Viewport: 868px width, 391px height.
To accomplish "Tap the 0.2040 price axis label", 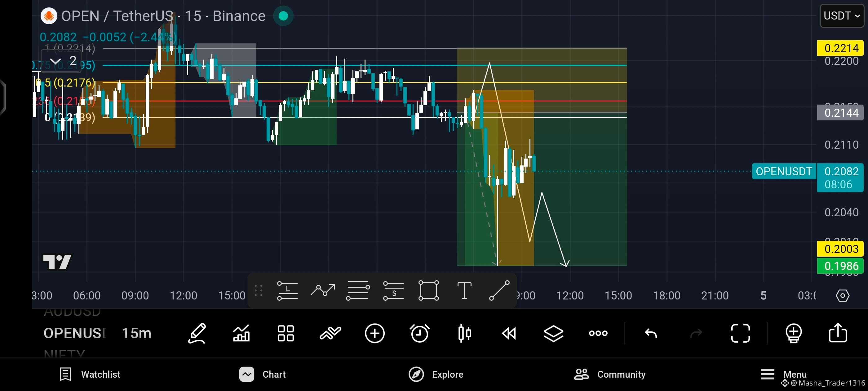I will (841, 212).
